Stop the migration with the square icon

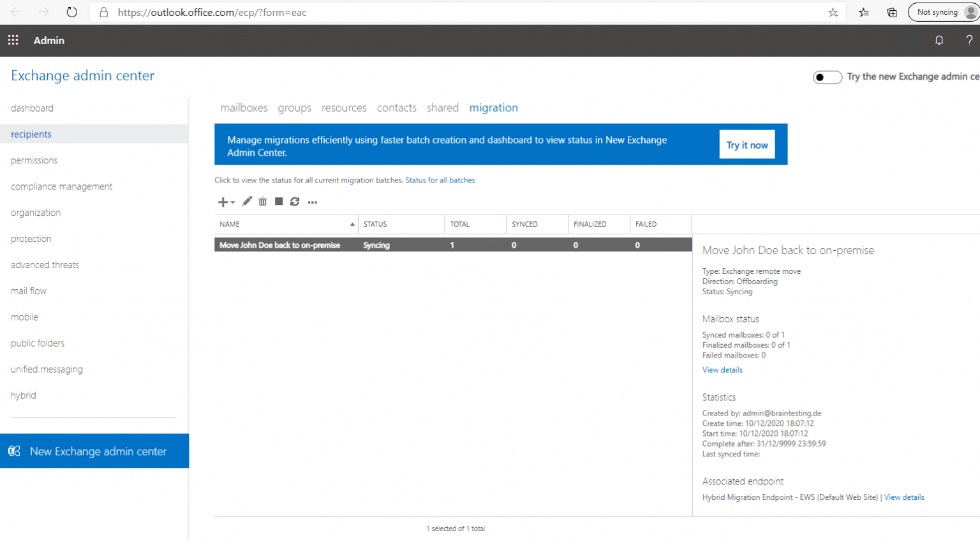tap(279, 202)
